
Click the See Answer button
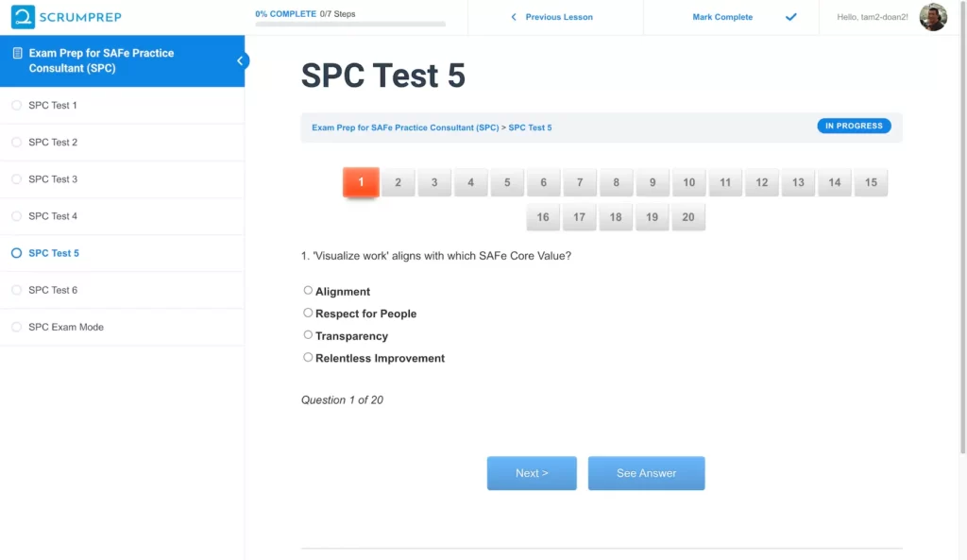[646, 472]
